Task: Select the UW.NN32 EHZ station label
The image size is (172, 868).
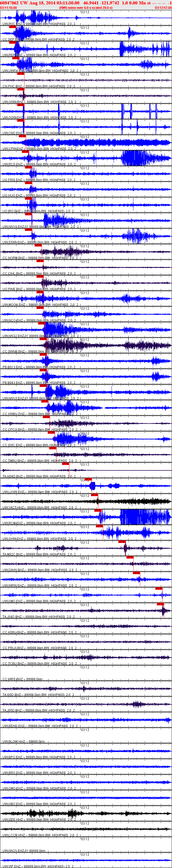Action: point(41,336)
